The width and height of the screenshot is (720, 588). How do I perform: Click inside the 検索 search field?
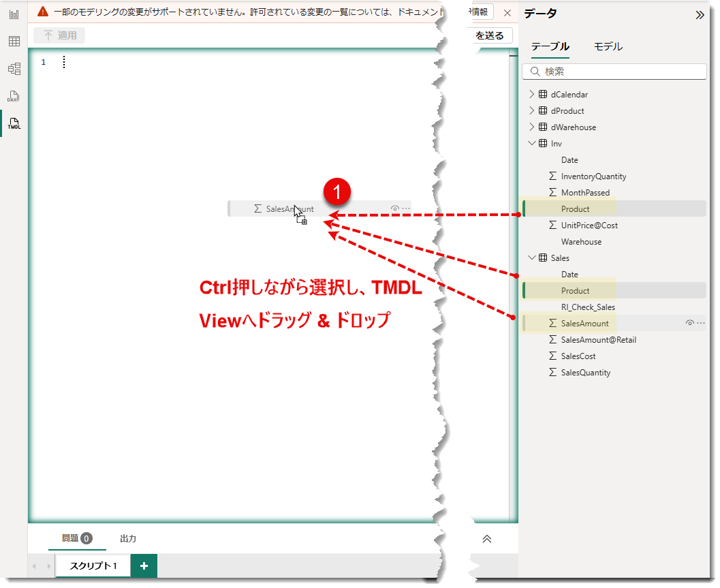613,72
